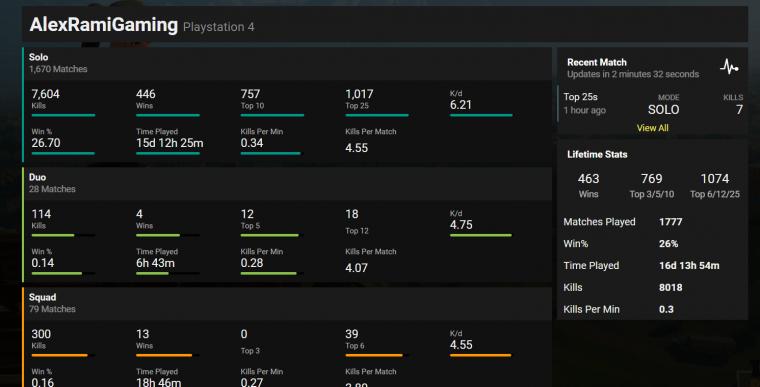Select the Top 6/12/25 lifetime count of 1074

715,185
